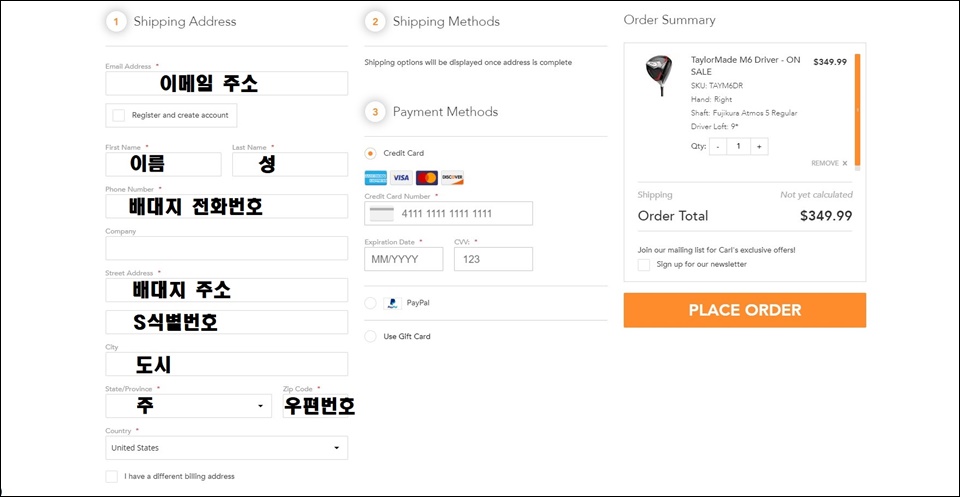Click the TaylorMade M6 Driver thumbnail
Viewport: 960px width, 497px height.
click(659, 75)
